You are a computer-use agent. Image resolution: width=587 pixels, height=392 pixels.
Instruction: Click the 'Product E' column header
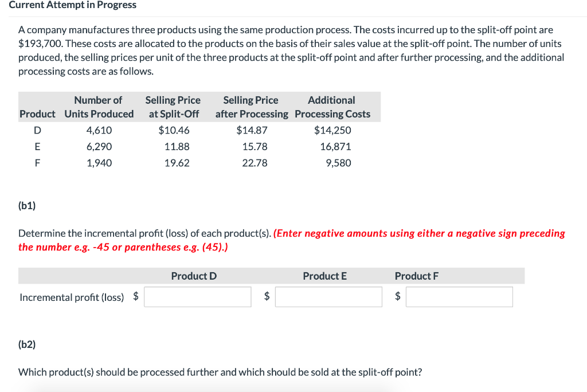coord(324,276)
